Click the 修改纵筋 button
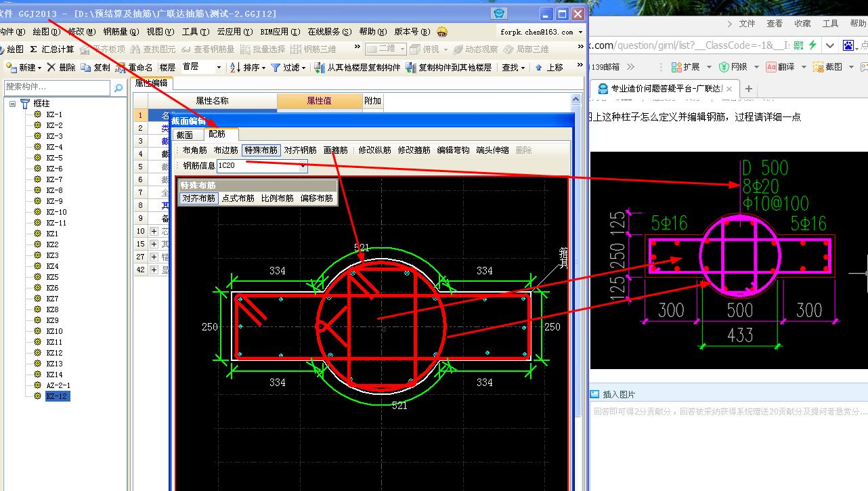868x491 pixels. tap(375, 150)
